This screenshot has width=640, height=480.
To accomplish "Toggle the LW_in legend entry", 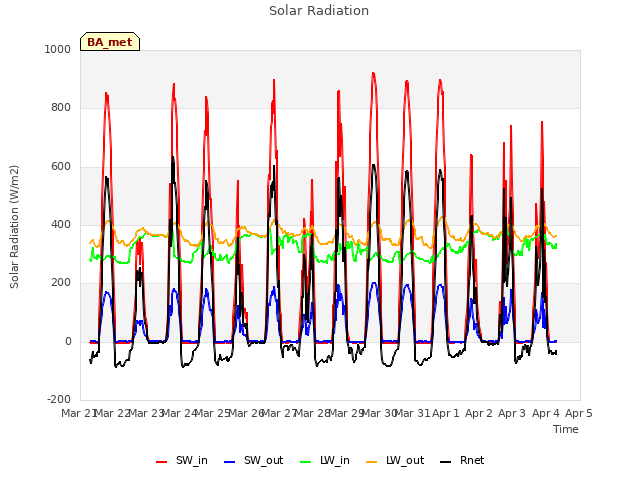I will pyautogui.click(x=325, y=461).
